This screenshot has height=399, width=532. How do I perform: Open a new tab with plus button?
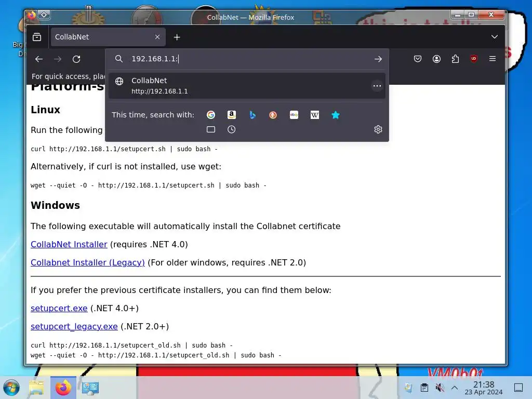coord(177,37)
